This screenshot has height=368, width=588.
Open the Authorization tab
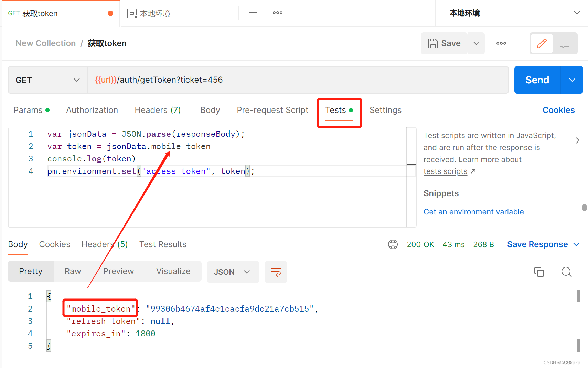[92, 110]
